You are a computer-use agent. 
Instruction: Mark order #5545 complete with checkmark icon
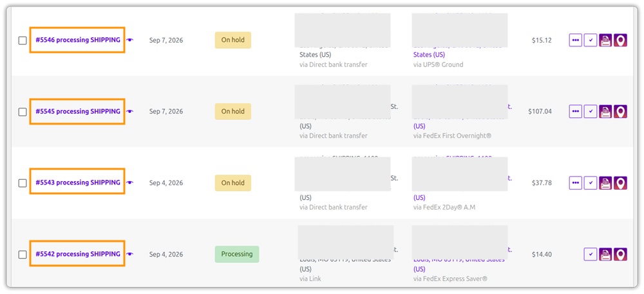coord(591,112)
